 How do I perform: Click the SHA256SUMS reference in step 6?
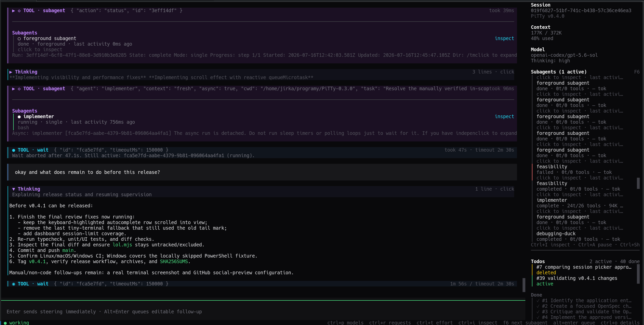click(x=174, y=262)
